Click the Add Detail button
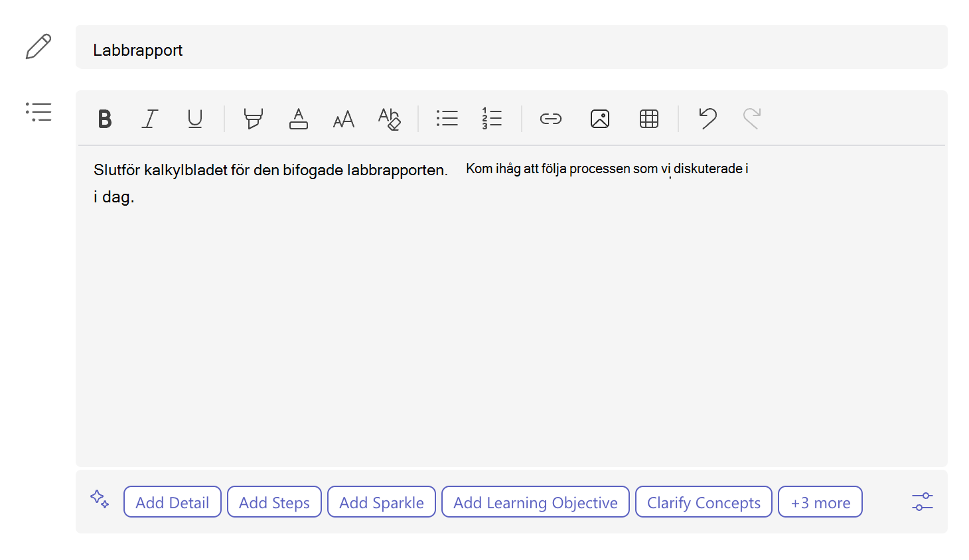 [x=173, y=502]
